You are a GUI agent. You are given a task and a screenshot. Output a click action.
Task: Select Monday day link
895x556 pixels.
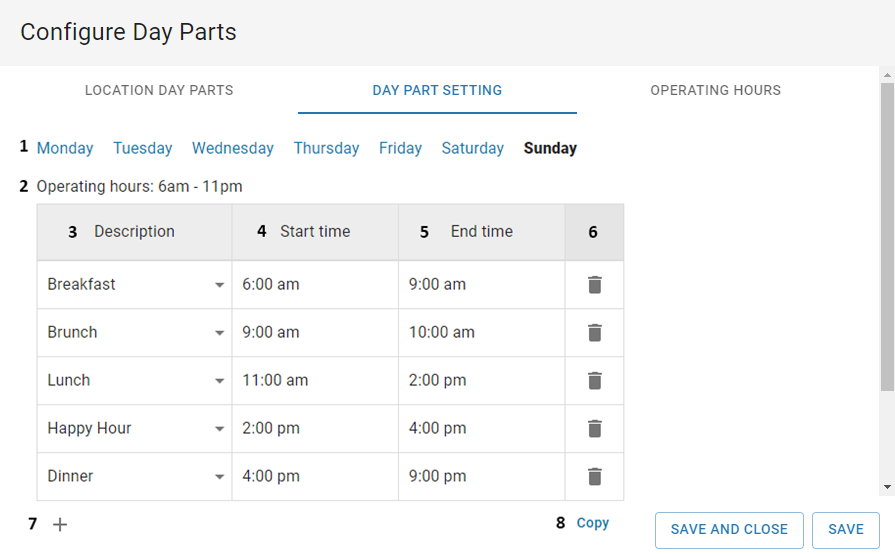[65, 148]
